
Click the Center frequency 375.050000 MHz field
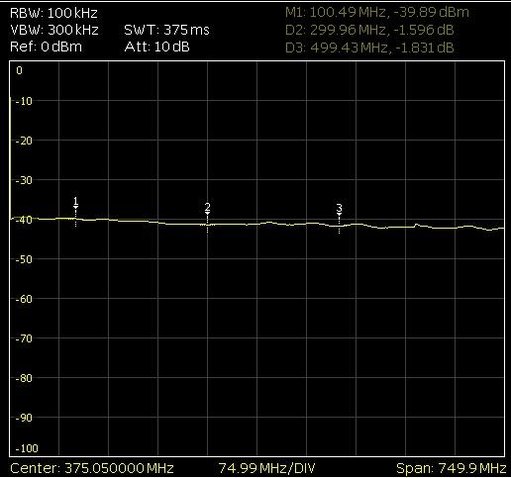pyautogui.click(x=92, y=468)
